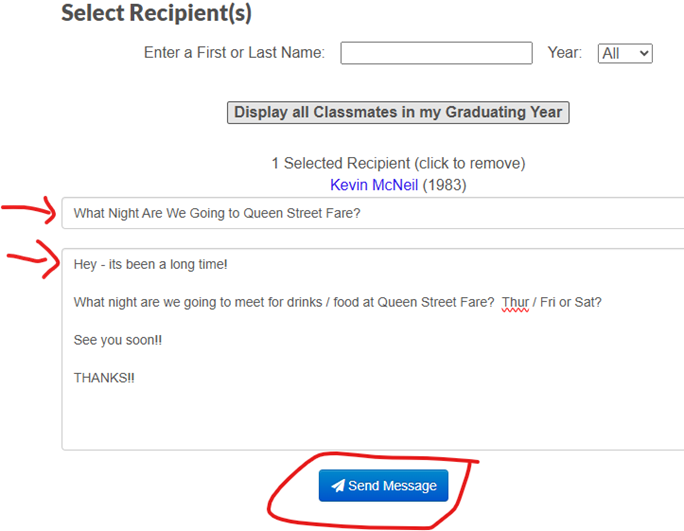Click Display all Classmates in my Graduating Year
This screenshot has width=684, height=531.
coord(398,113)
